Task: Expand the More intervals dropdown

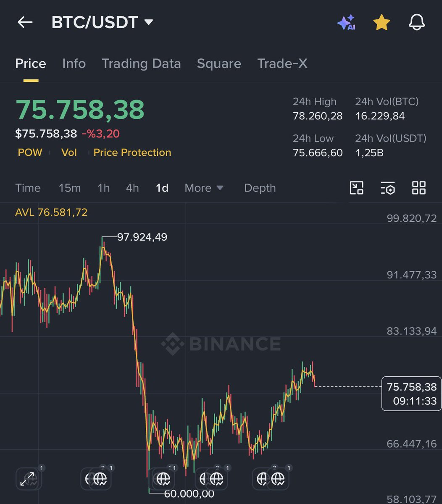Action: point(204,188)
